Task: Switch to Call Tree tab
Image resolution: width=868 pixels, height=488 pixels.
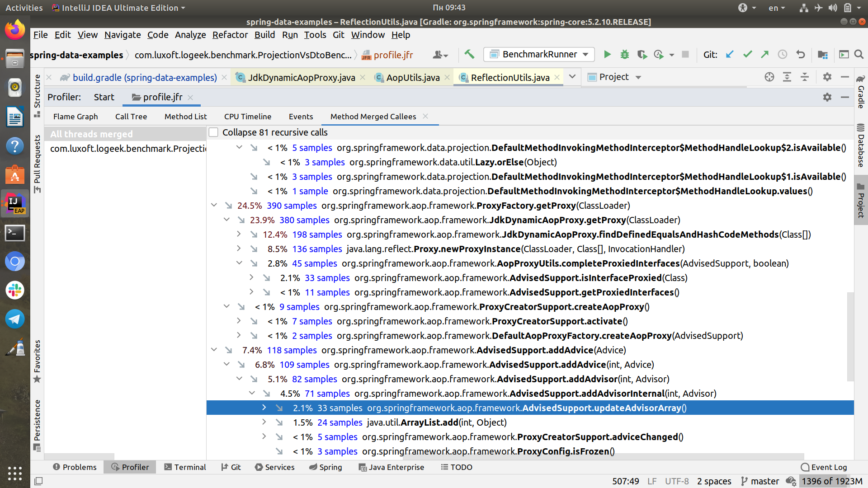Action: [x=131, y=117]
